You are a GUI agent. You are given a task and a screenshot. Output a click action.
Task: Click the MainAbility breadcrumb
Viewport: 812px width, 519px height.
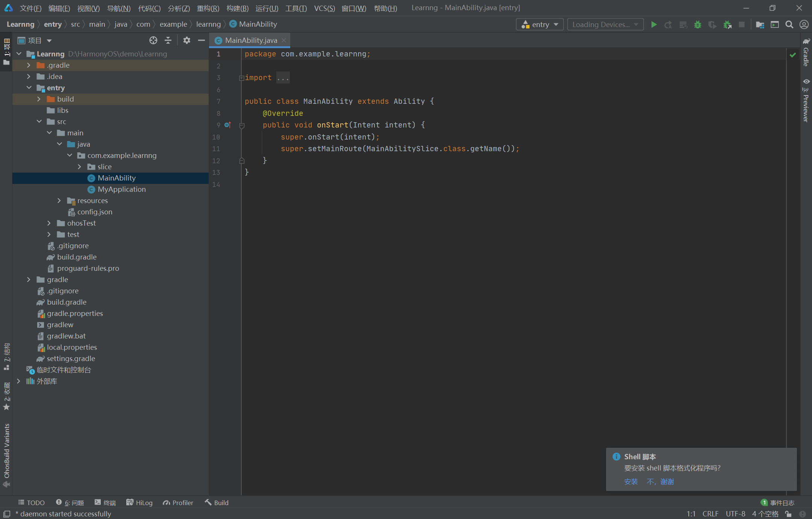click(253, 24)
